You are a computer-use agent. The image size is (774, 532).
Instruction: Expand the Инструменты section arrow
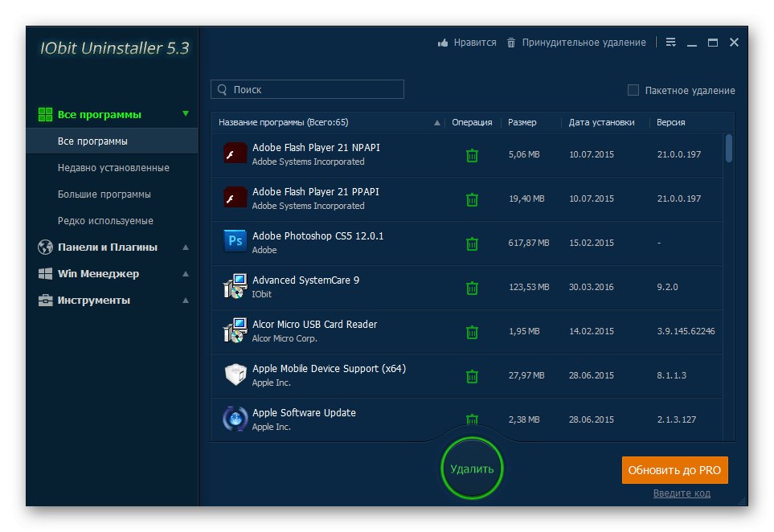point(186,301)
